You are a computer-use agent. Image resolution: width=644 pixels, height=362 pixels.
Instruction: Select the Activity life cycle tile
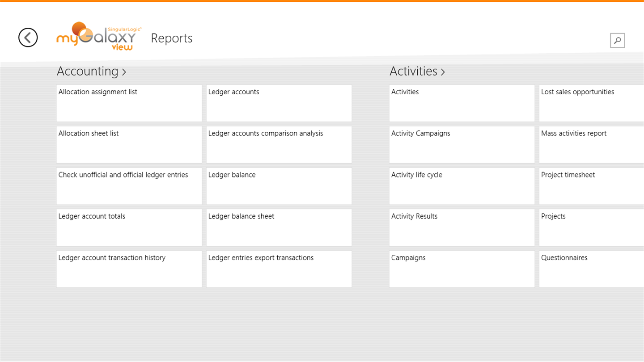click(x=462, y=186)
